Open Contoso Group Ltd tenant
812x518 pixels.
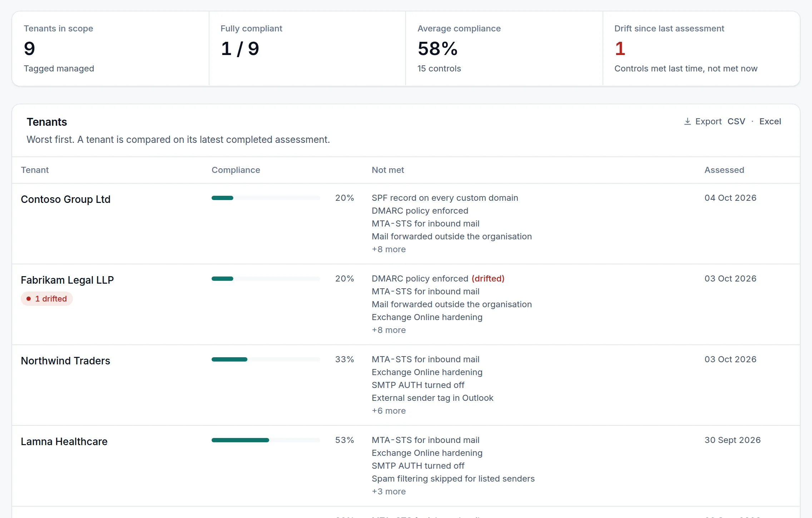pos(65,199)
